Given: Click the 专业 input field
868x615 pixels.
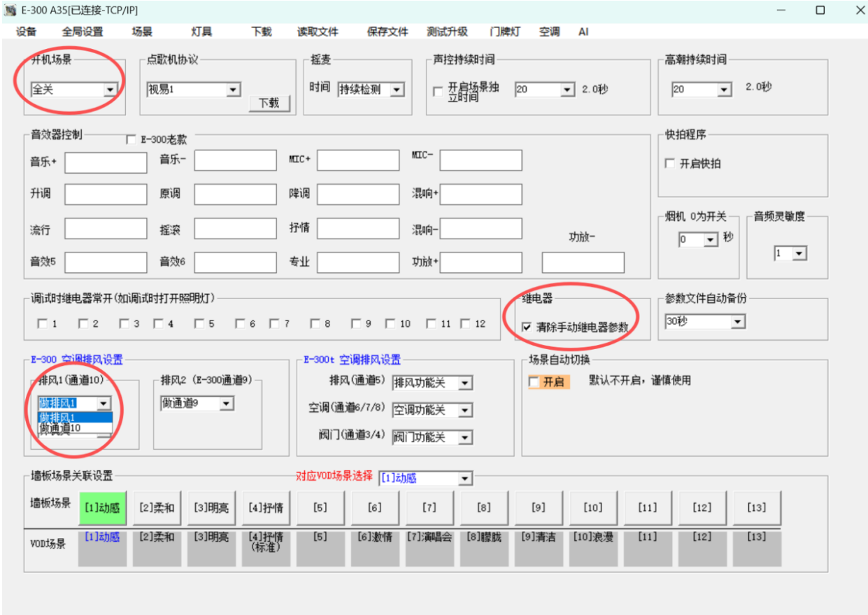Looking at the screenshot, I should pyautogui.click(x=358, y=262).
